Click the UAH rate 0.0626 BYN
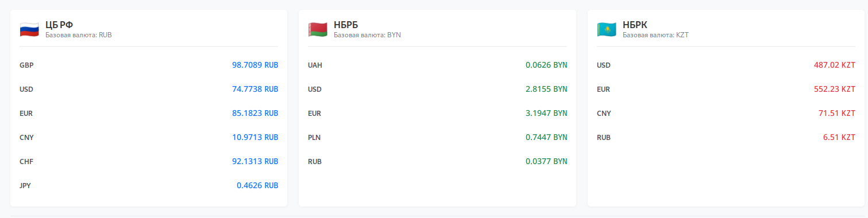 (x=546, y=65)
